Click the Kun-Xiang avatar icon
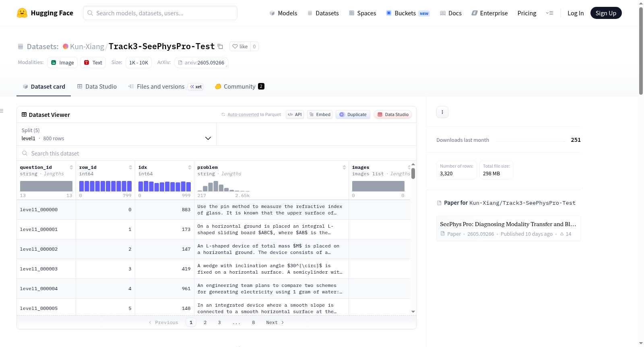 tap(66, 46)
